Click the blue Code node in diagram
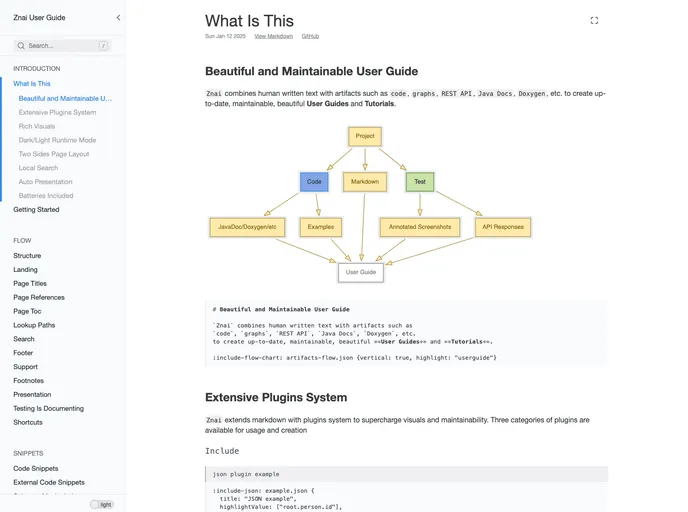 314,182
